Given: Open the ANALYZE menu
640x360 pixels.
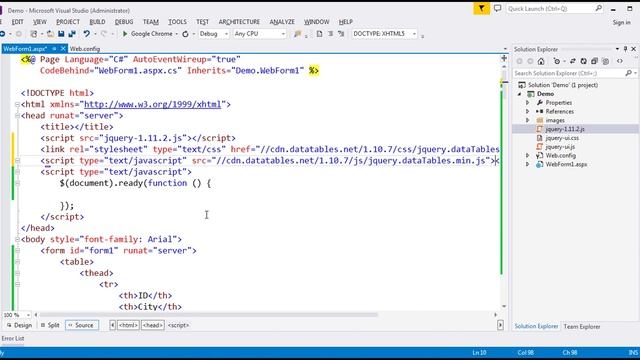Looking at the screenshot, I should point(282,22).
